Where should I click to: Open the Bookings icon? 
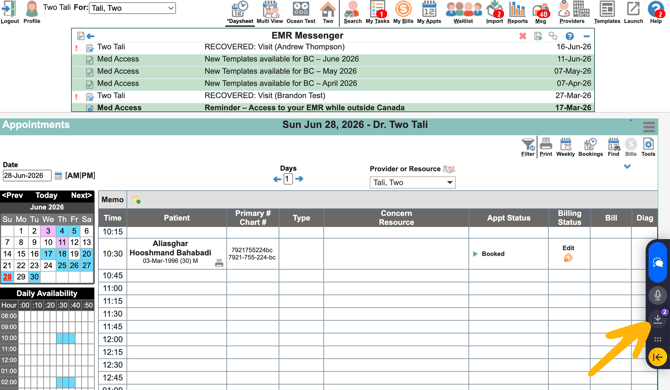(591, 147)
